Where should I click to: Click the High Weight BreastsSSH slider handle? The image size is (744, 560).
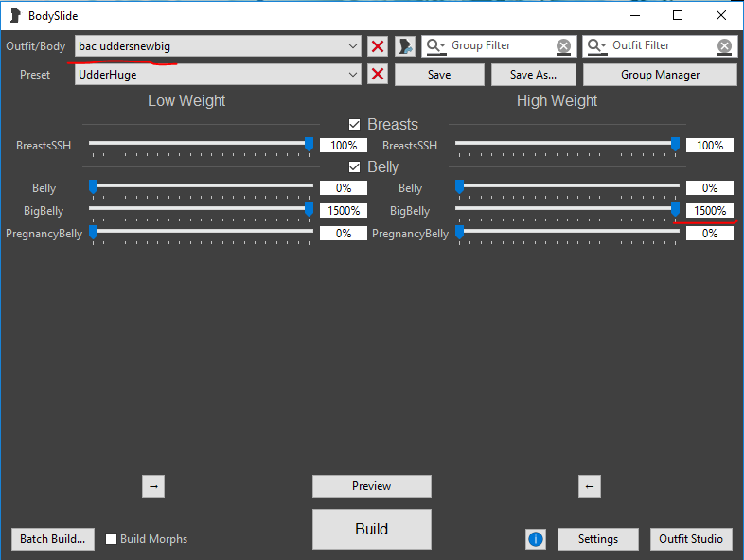point(675,144)
